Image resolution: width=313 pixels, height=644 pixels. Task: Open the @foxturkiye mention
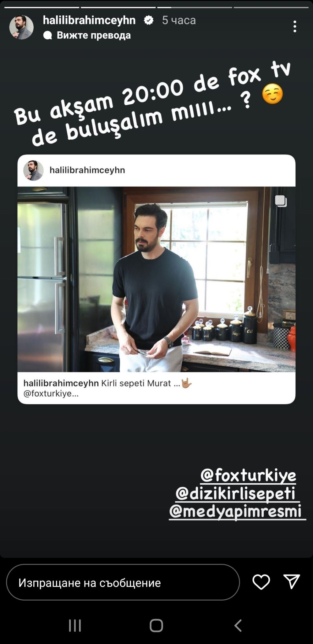(248, 475)
